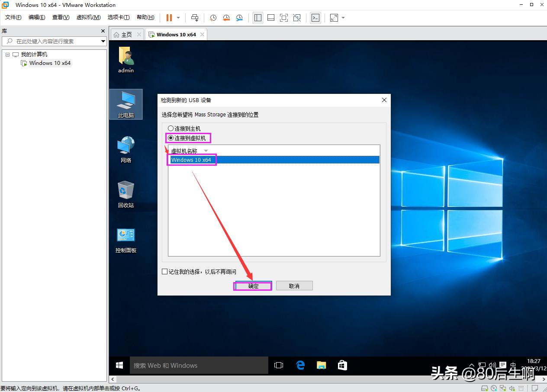
Task: Select the 连接到虚拟机 radio button
Action: 171,138
